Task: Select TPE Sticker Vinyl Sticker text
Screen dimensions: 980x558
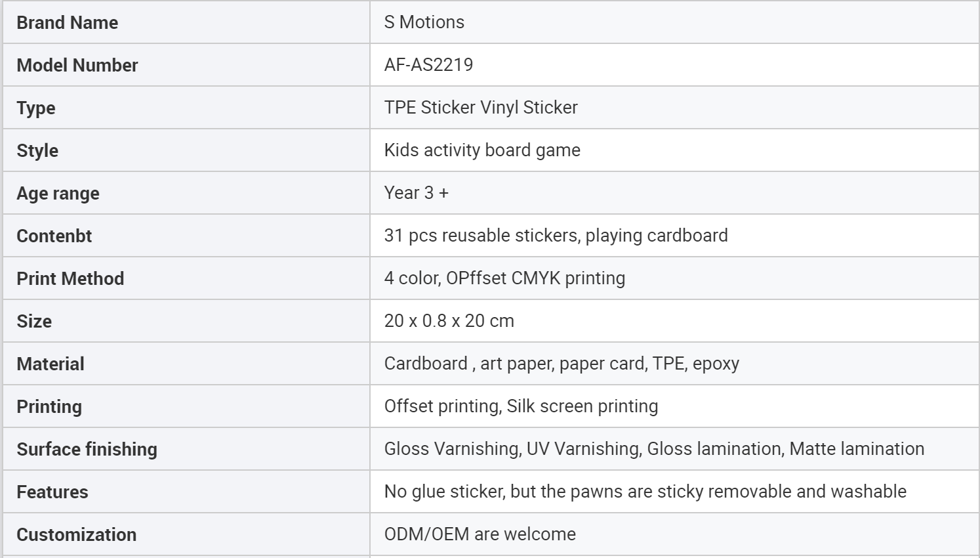Action: [x=481, y=107]
